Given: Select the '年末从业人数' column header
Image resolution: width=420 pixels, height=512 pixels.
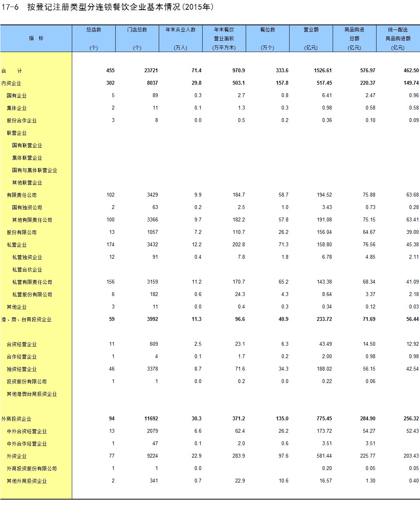Looking at the screenshot, I should tap(180, 38).
